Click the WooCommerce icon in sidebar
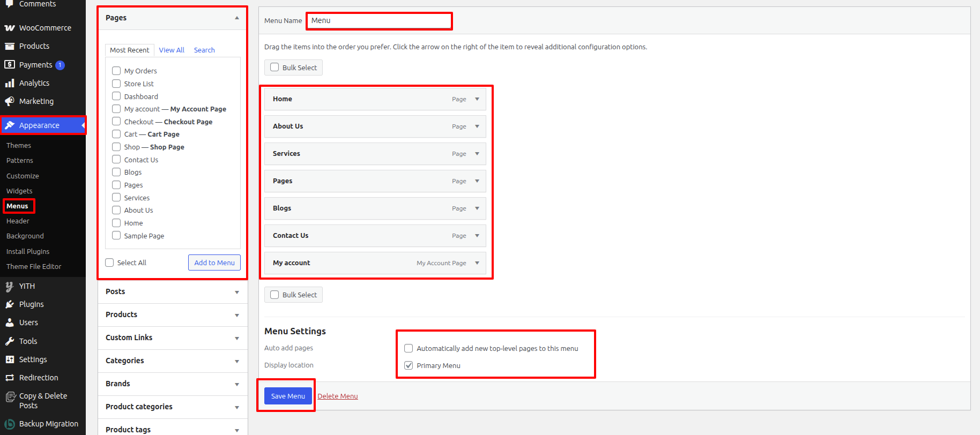Image resolution: width=980 pixels, height=435 pixels. (x=10, y=28)
